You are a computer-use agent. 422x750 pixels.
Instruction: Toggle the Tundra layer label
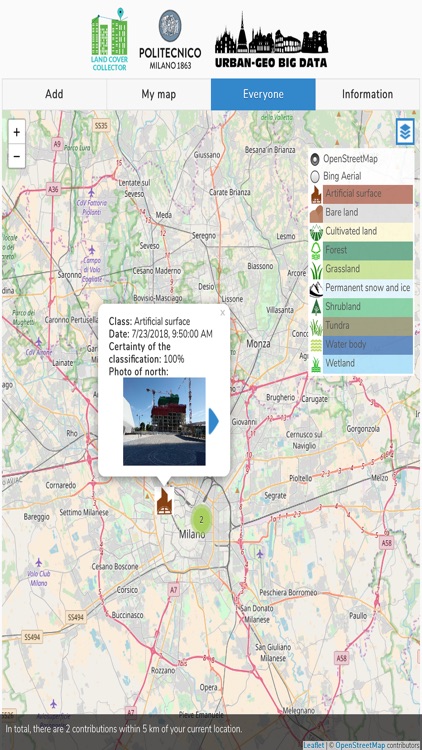tap(337, 325)
